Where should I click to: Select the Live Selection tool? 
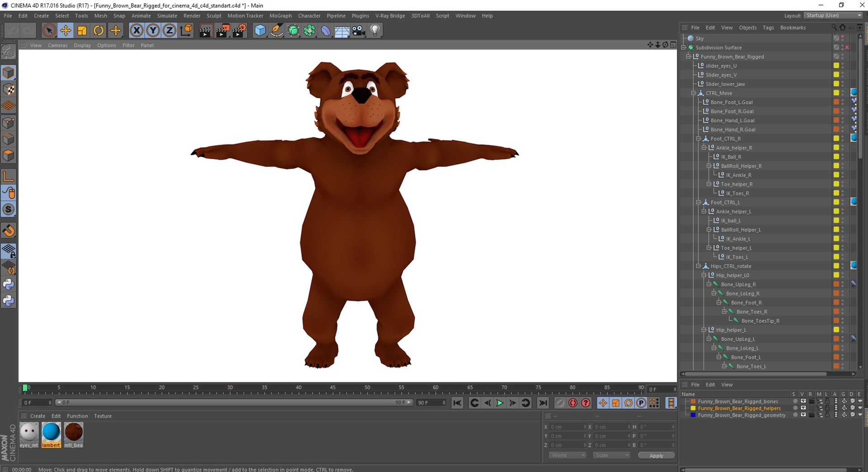point(49,31)
